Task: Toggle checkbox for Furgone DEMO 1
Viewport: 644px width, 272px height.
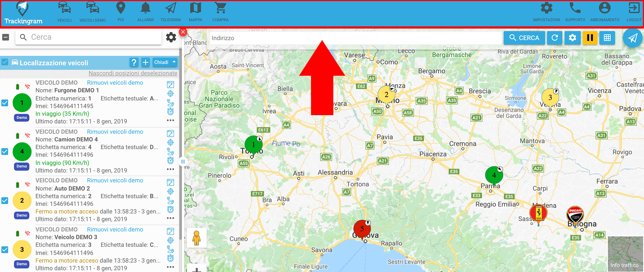Action: click(x=5, y=103)
